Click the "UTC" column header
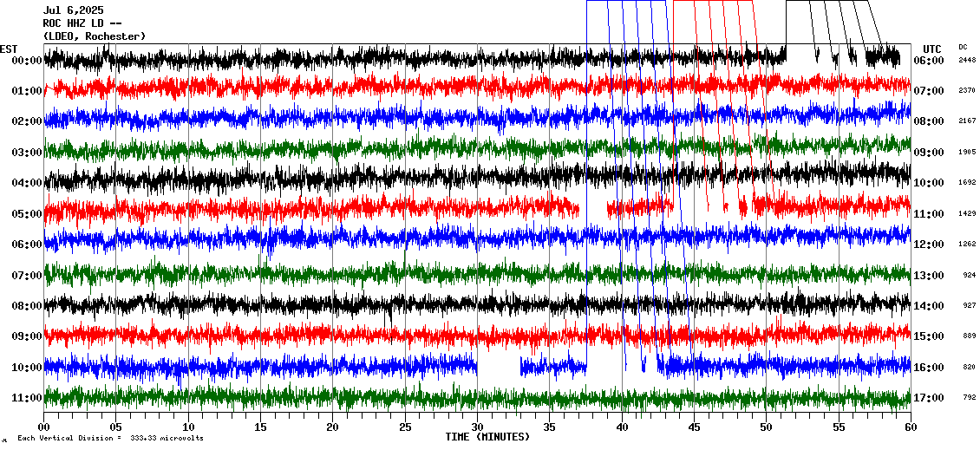 (x=932, y=49)
